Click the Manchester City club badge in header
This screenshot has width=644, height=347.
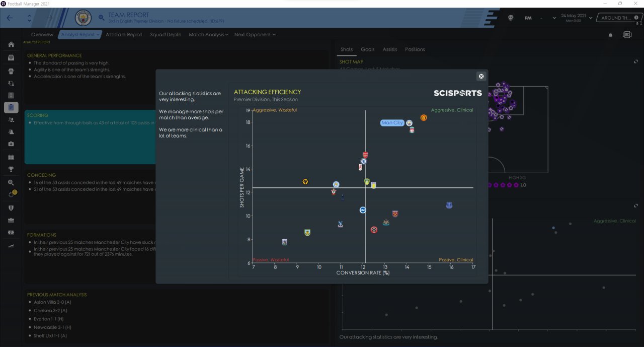click(x=83, y=18)
